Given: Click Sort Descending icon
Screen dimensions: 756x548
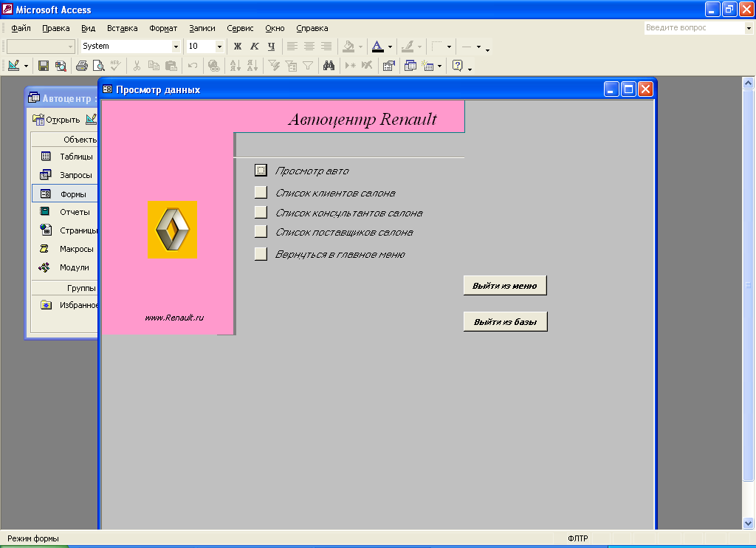Looking at the screenshot, I should (x=252, y=66).
